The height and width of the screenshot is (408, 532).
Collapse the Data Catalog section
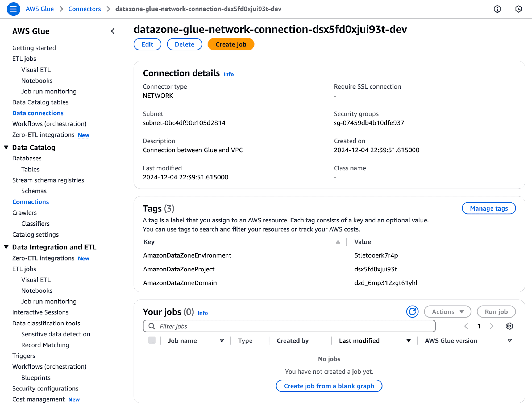click(6, 147)
